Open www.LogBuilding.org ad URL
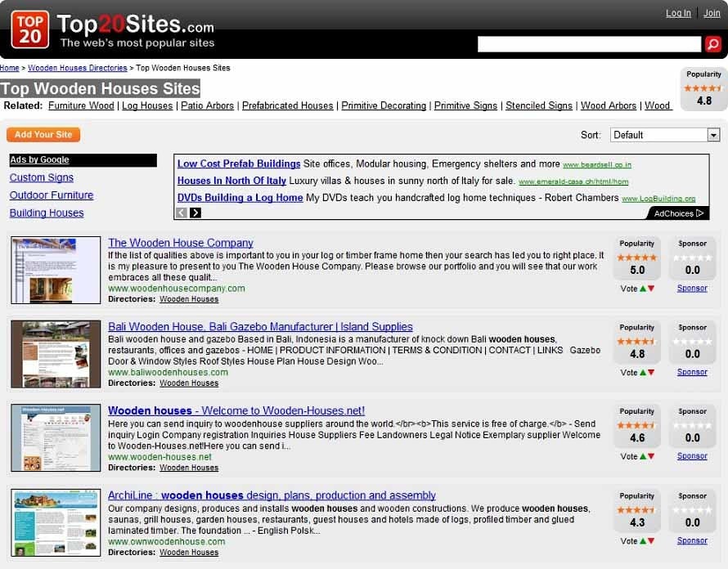 tap(658, 199)
